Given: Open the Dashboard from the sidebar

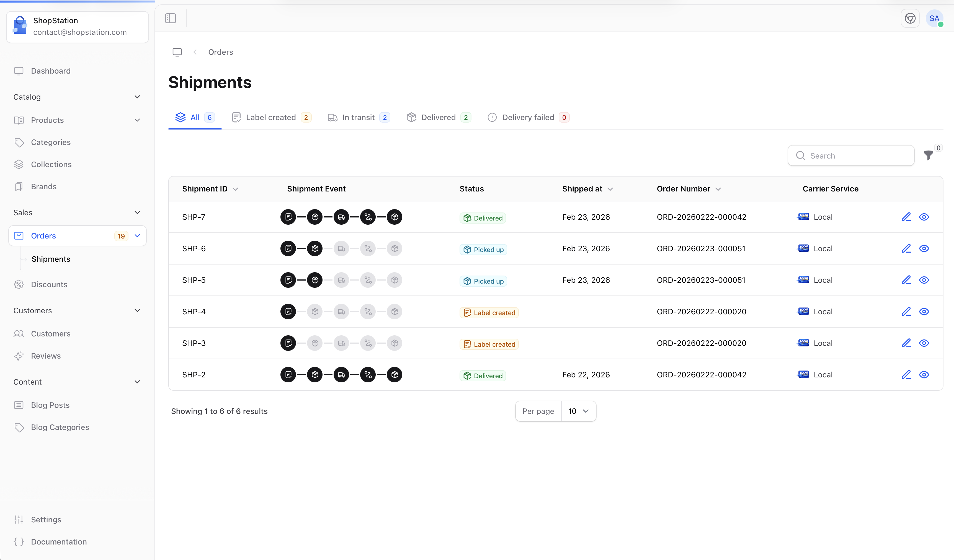Looking at the screenshot, I should click(x=51, y=71).
